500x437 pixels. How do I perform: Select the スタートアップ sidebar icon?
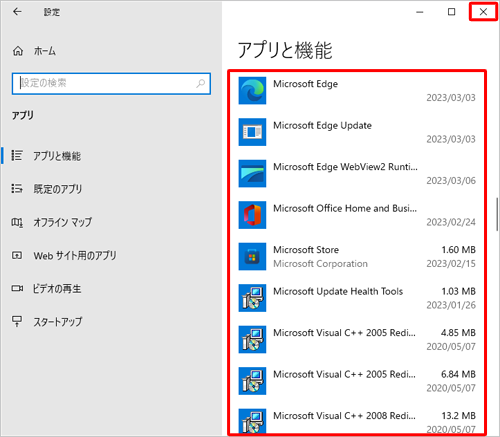point(17,321)
